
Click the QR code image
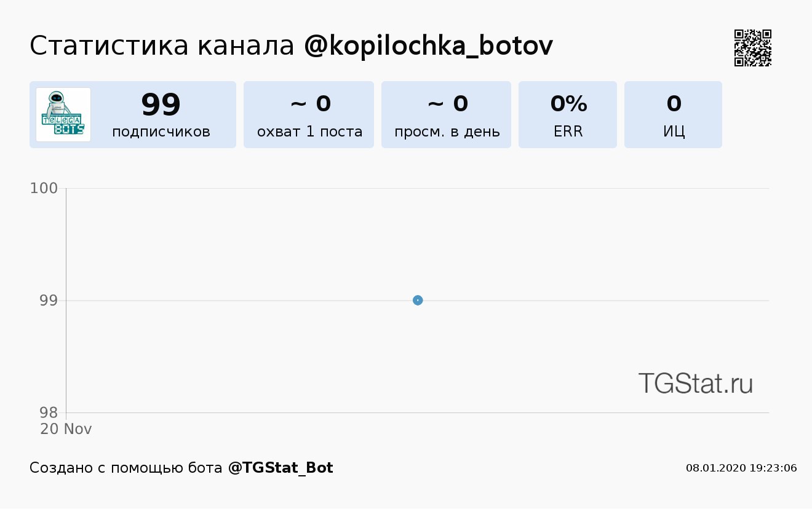pyautogui.click(x=753, y=48)
